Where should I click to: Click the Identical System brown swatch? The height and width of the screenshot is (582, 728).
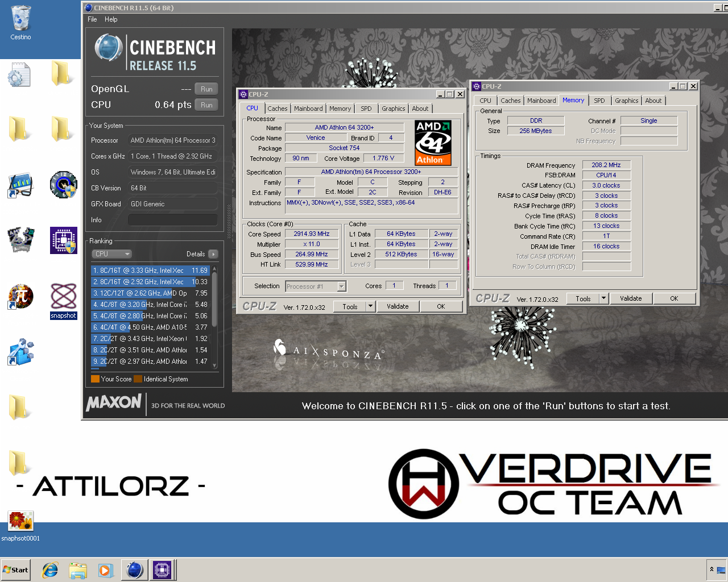138,379
